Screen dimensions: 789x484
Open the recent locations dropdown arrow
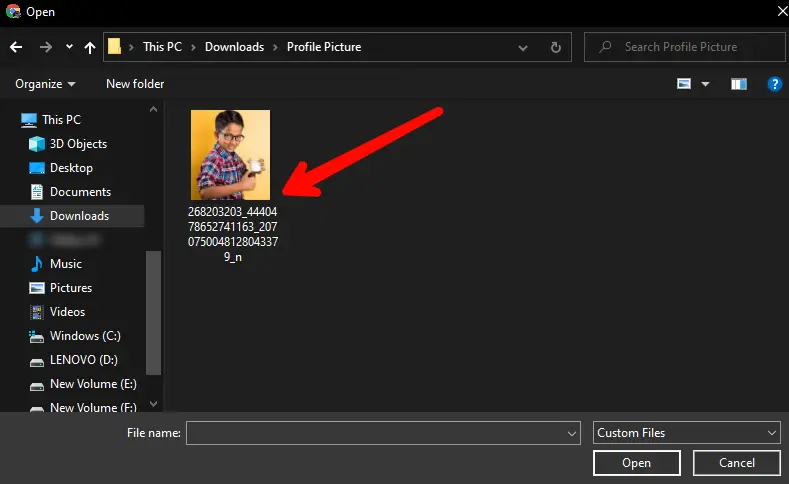pos(69,47)
